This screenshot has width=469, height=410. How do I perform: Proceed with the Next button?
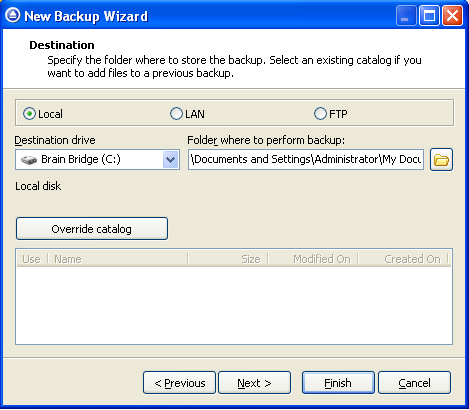[254, 383]
